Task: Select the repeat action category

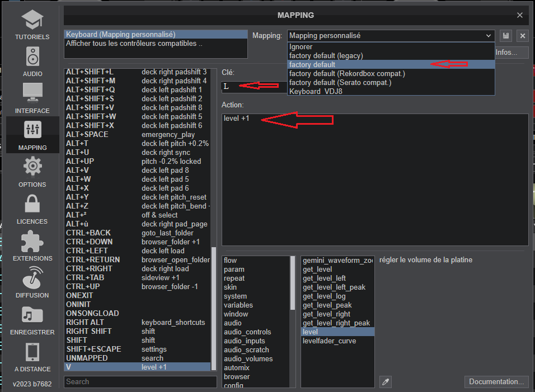Action: click(x=256, y=278)
